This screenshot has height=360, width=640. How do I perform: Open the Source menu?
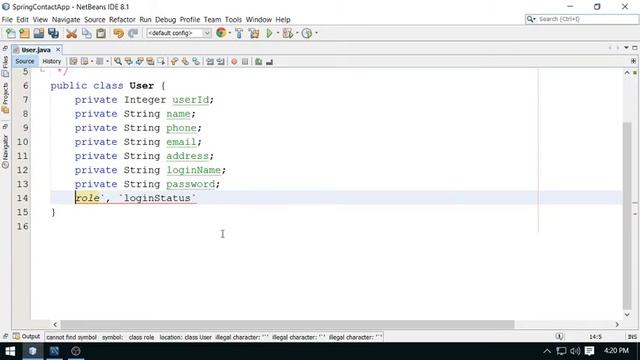95,20
